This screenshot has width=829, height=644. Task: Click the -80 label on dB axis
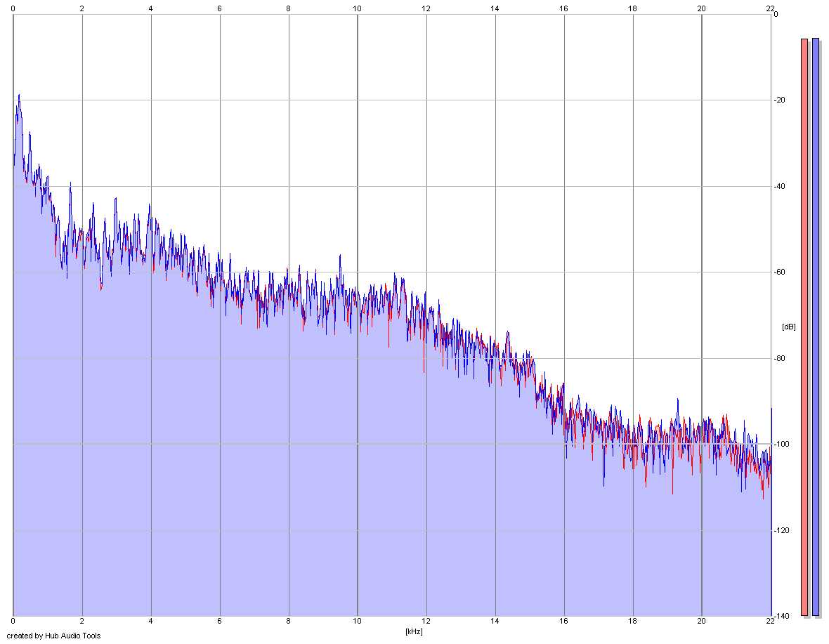point(779,358)
